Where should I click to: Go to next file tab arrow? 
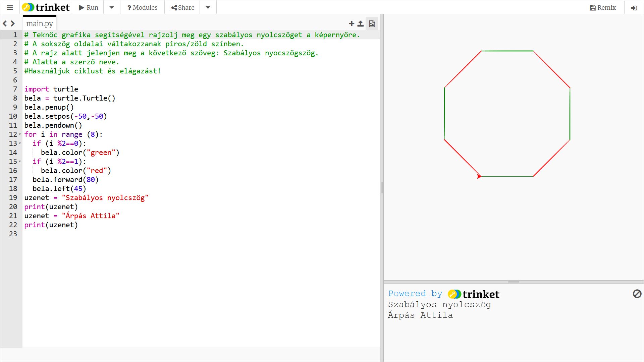tap(13, 23)
